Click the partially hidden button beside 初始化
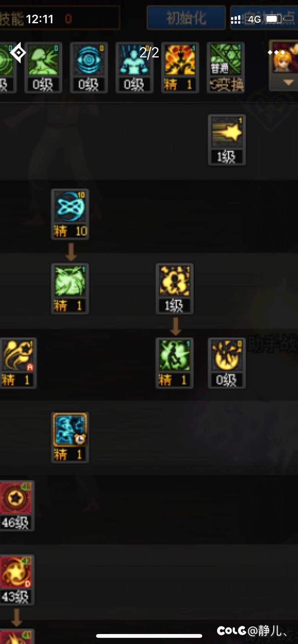The width and height of the screenshot is (298, 644). click(x=264, y=18)
